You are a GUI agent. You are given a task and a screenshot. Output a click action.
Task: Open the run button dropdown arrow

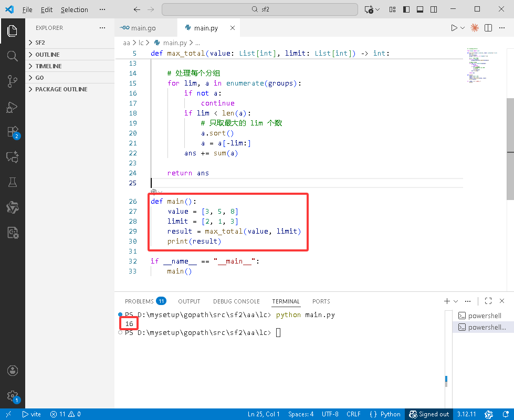463,28
